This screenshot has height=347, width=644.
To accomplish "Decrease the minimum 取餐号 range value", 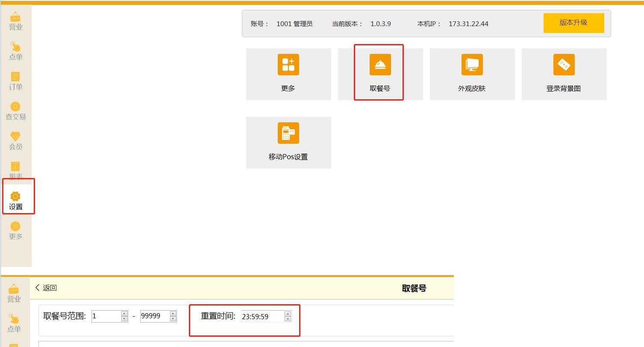I will click(x=124, y=319).
